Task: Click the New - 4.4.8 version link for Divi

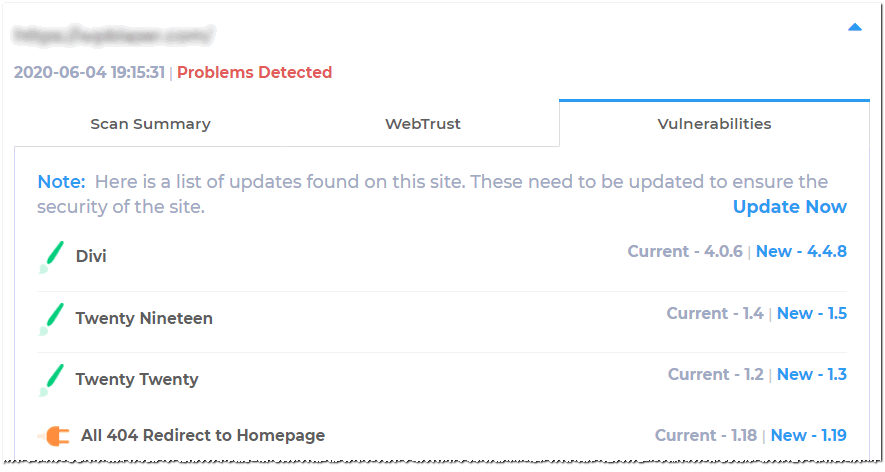Action: click(801, 251)
